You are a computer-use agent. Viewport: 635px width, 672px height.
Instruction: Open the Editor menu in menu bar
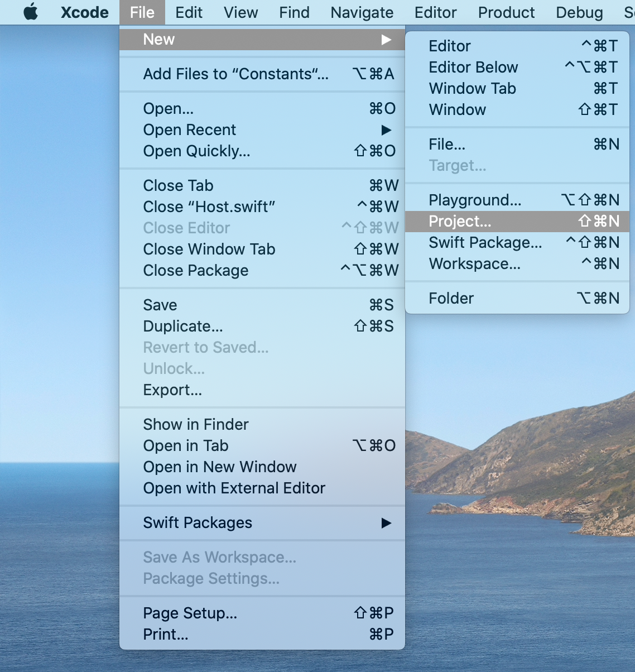pos(436,12)
